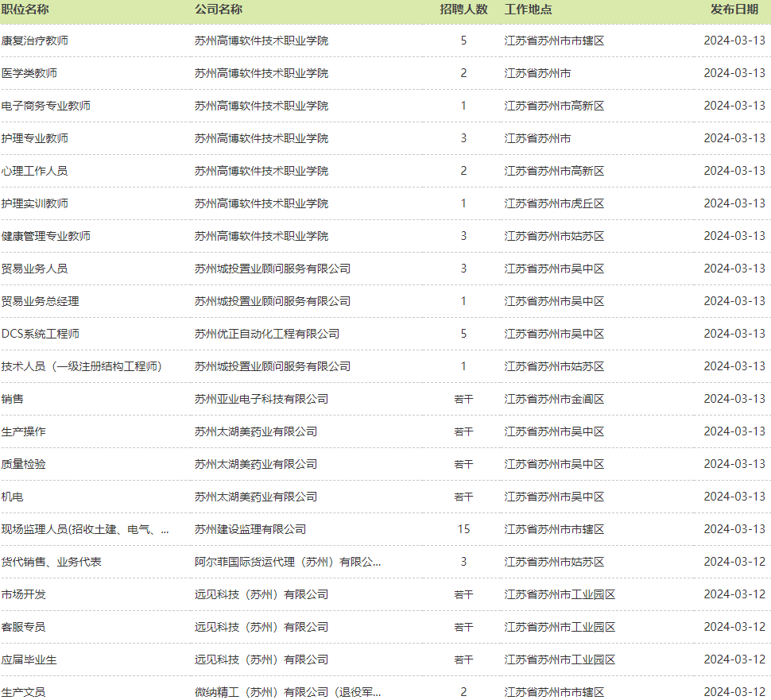Image resolution: width=771 pixels, height=700 pixels.
Task: Sort by the 发布日期 column header
Action: point(728,10)
